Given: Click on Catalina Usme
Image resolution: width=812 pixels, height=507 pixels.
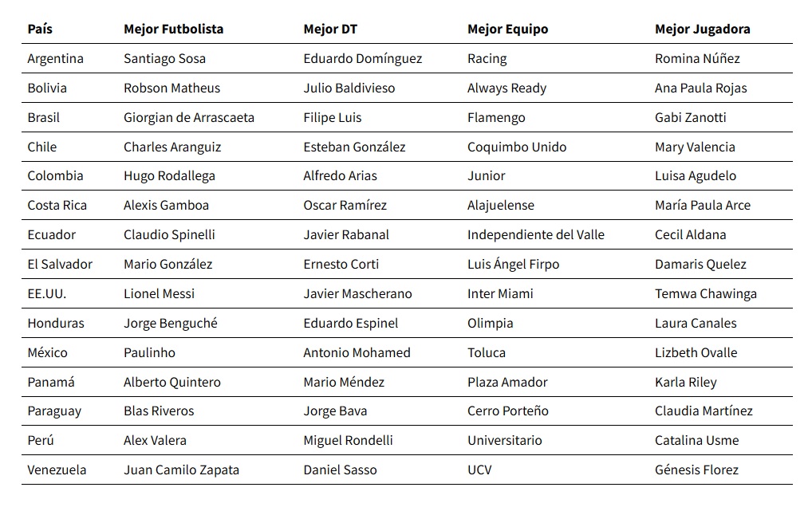Looking at the screenshot, I should tap(696, 440).
